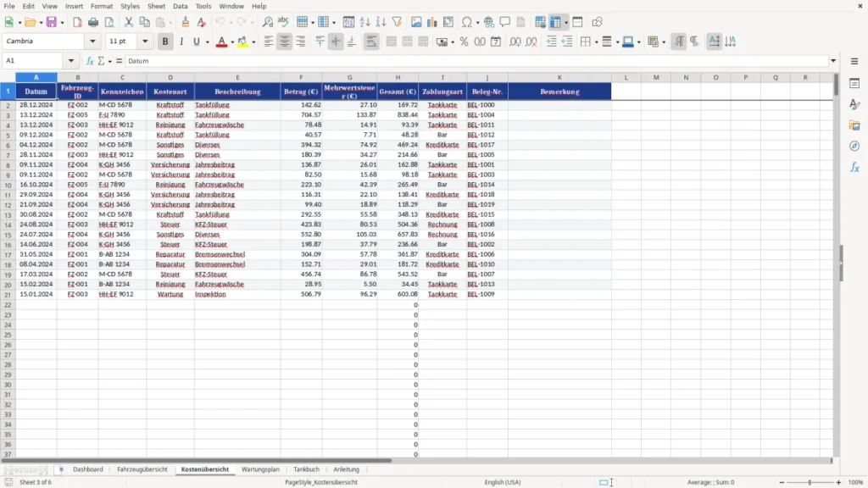Split the window
This screenshot has height=488, width=868.
[577, 22]
